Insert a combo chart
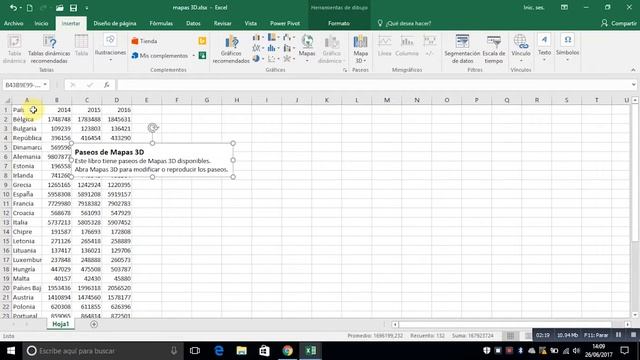640x360 pixels. pyautogui.click(x=289, y=48)
